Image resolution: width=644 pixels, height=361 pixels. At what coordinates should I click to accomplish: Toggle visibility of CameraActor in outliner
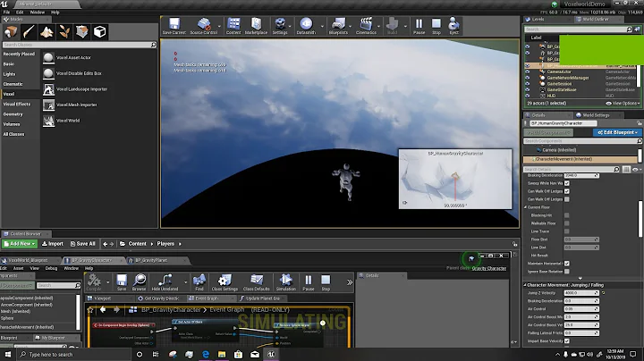point(528,71)
